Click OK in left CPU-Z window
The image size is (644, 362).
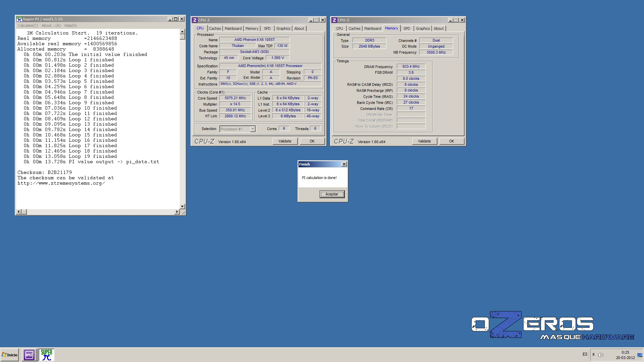pos(312,141)
